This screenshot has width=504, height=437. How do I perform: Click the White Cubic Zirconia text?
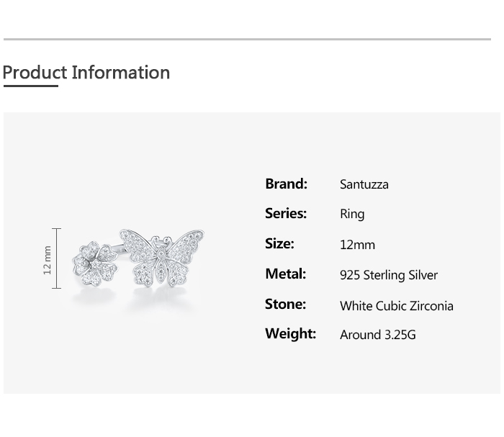tap(396, 306)
